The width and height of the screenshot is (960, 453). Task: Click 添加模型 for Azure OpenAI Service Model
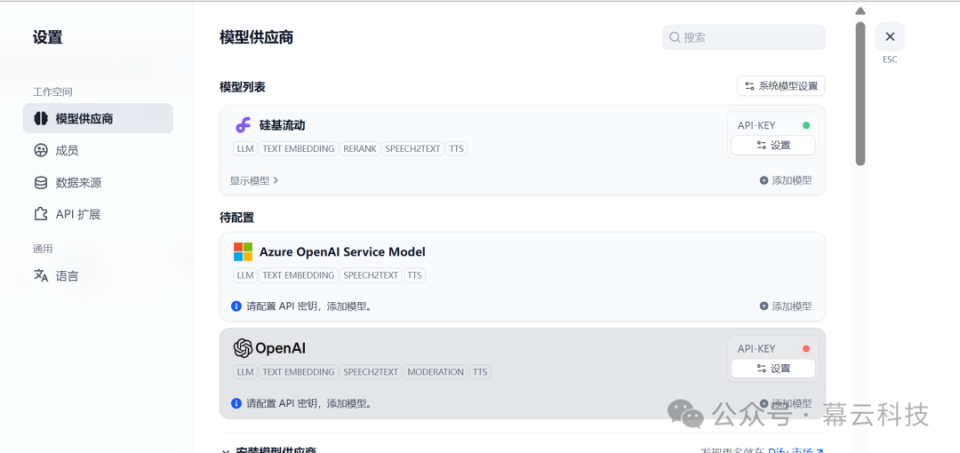click(x=786, y=306)
